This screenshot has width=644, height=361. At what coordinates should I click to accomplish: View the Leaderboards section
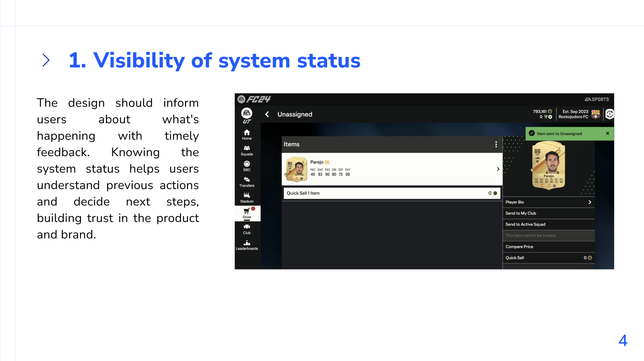(247, 245)
